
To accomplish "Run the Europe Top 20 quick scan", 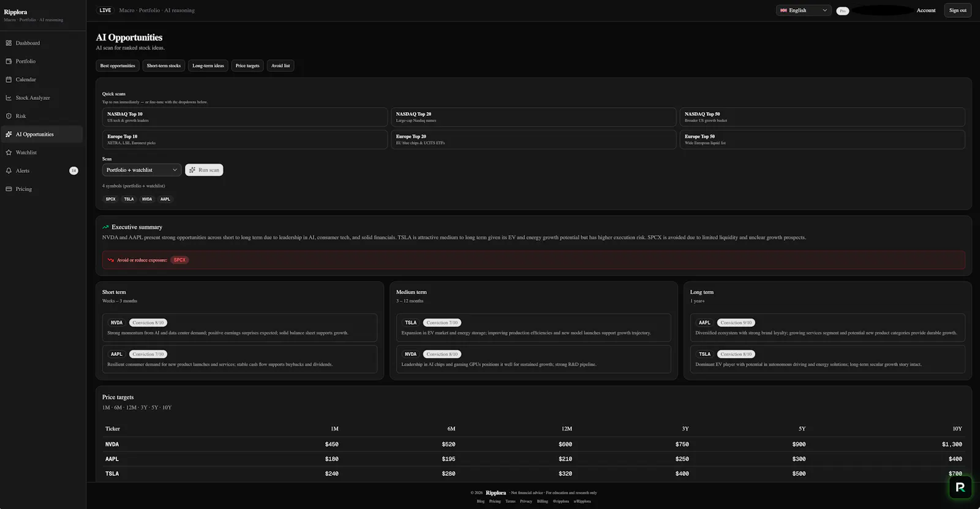I will coord(533,140).
